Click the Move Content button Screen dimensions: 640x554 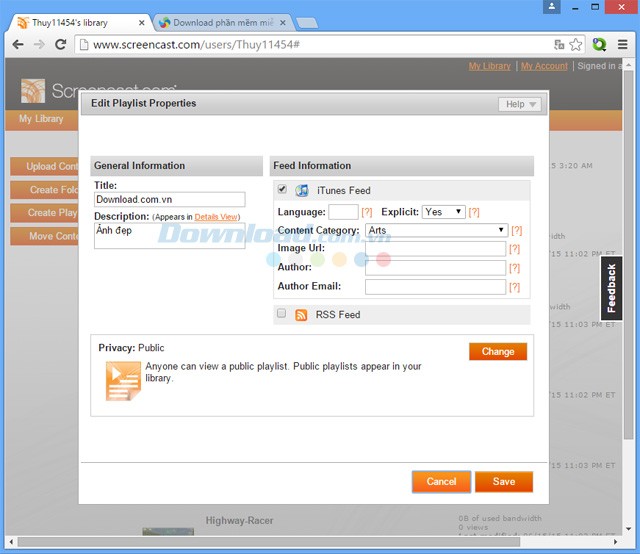(x=44, y=236)
